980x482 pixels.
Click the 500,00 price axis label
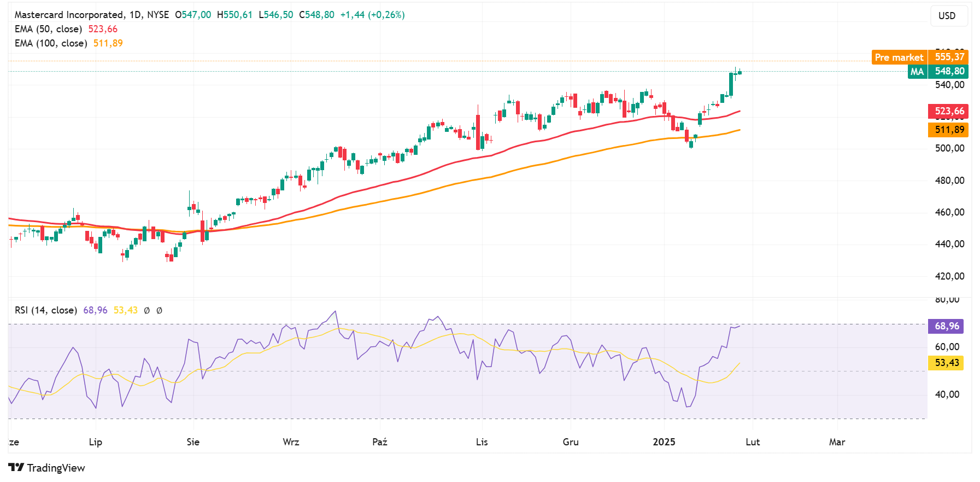[950, 148]
